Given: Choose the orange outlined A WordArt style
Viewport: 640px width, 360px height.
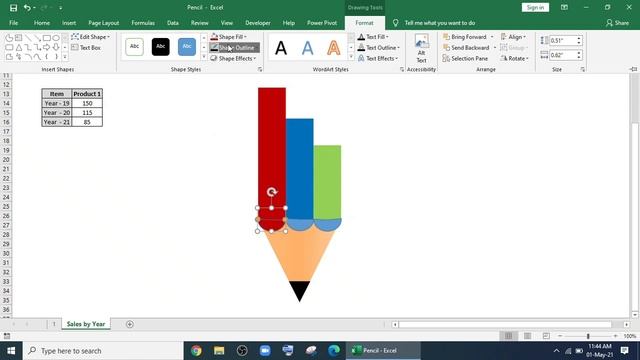Looking at the screenshot, I should [x=333, y=48].
